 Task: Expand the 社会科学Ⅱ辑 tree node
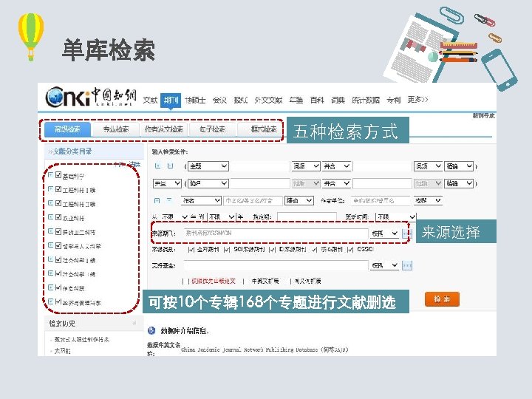pos(50,273)
